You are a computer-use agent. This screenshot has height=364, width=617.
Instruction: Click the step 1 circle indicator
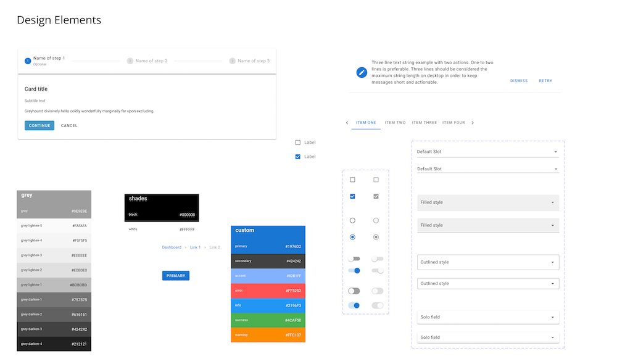pos(28,60)
